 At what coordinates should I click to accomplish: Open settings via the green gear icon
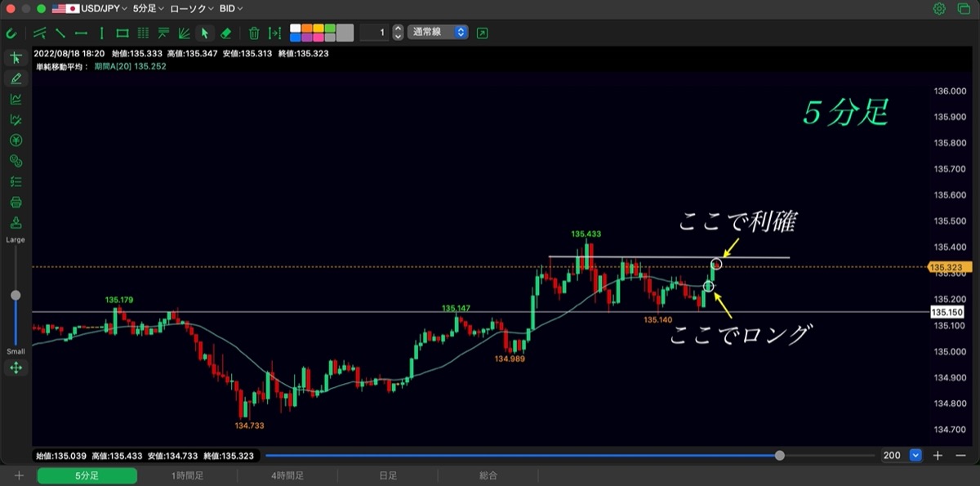(x=939, y=9)
